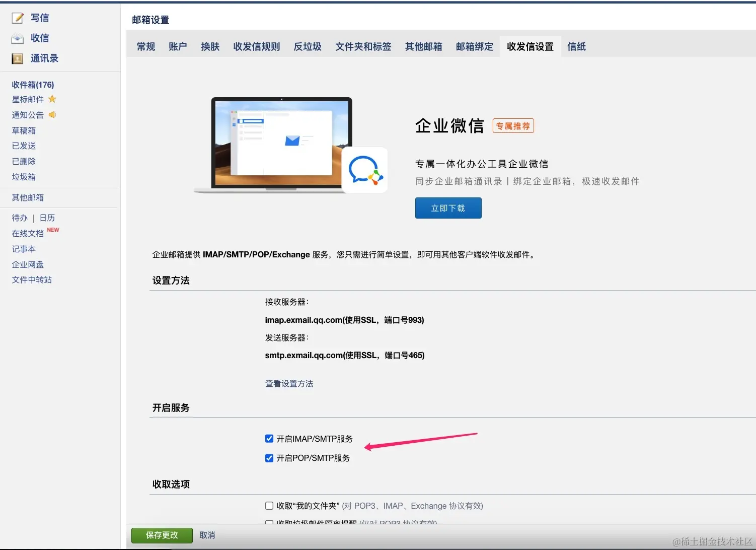
Task: Open the 常规 settings tab
Action: click(x=146, y=46)
